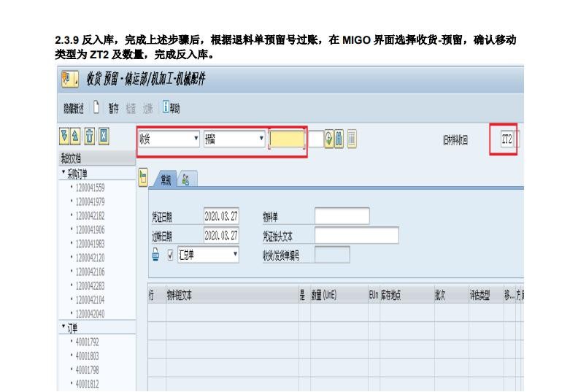The width and height of the screenshot is (578, 392).
Task: Open the 预留 reference document dropdown
Action: (261, 139)
